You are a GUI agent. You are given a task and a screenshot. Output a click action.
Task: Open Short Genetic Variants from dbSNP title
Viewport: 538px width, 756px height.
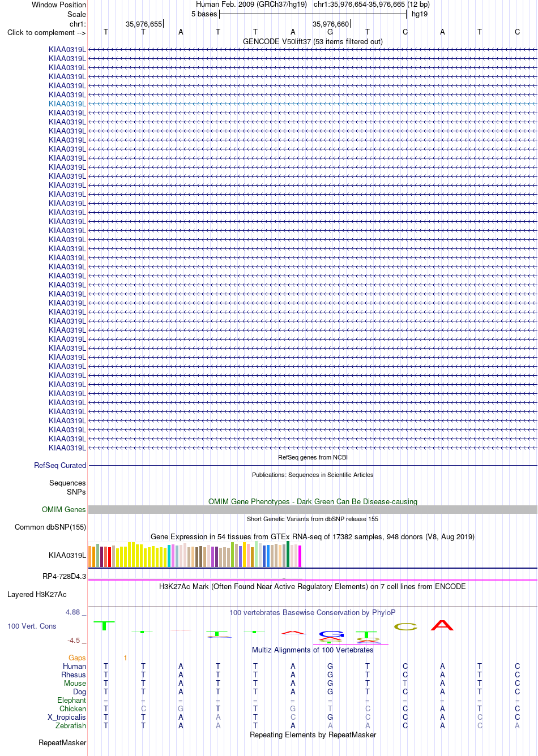coord(313,519)
